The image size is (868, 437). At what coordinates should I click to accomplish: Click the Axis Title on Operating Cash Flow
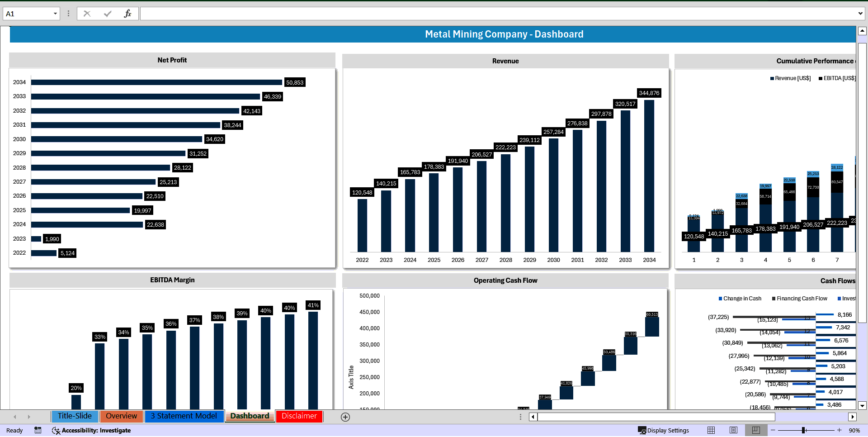coord(351,377)
